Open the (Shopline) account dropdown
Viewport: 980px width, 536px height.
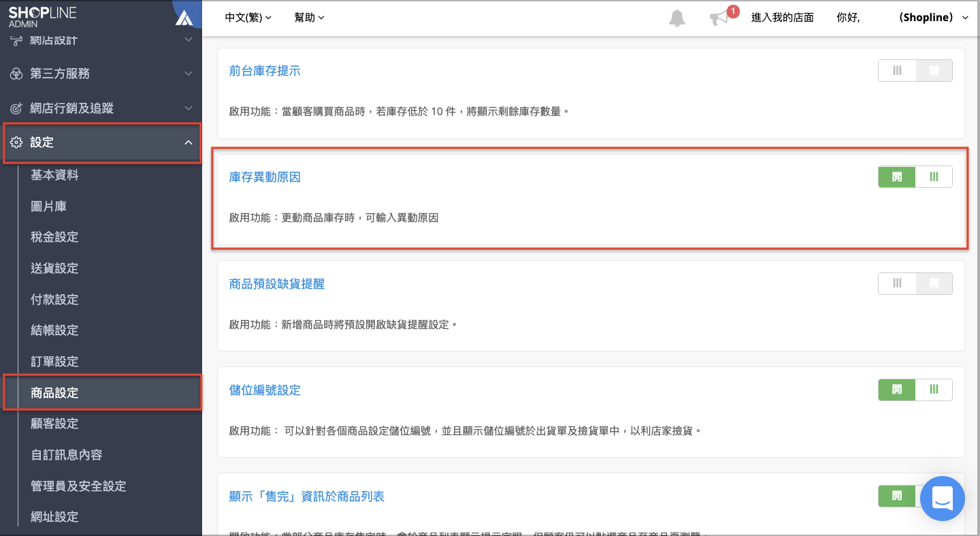(934, 18)
